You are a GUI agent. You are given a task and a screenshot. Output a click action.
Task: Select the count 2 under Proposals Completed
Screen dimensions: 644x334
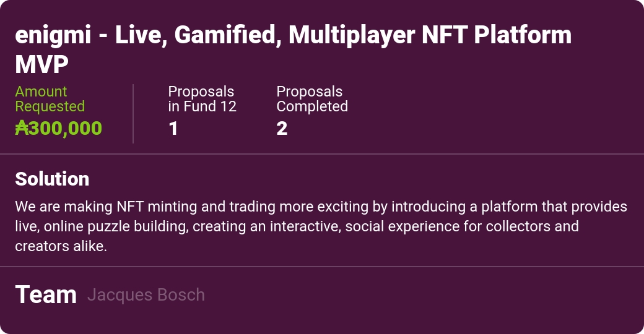(x=282, y=129)
